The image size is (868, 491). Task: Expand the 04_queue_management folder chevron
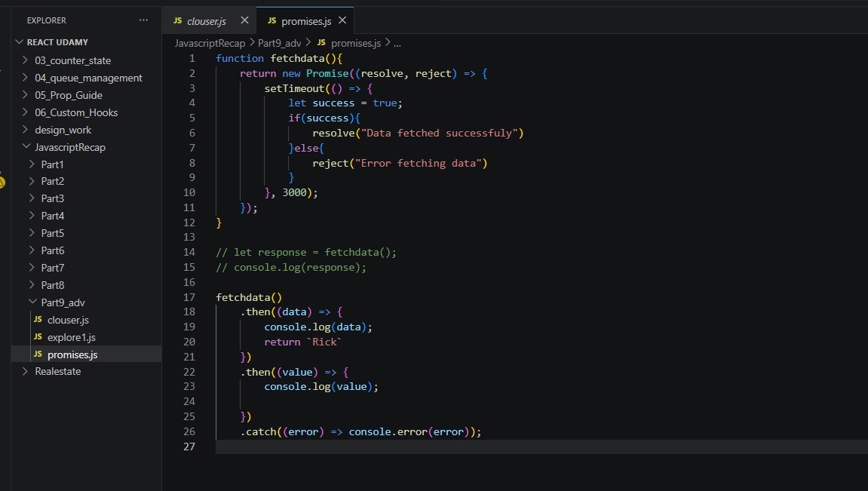[26, 78]
